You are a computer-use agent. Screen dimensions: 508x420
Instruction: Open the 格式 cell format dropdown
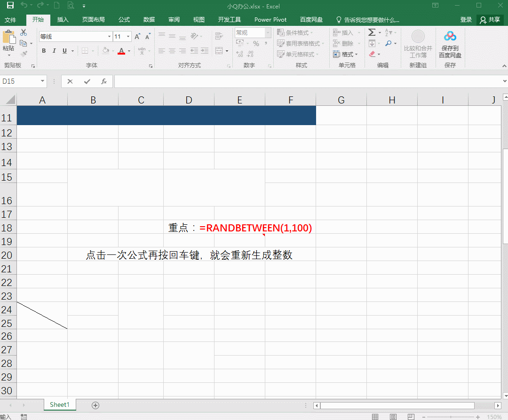[345, 54]
